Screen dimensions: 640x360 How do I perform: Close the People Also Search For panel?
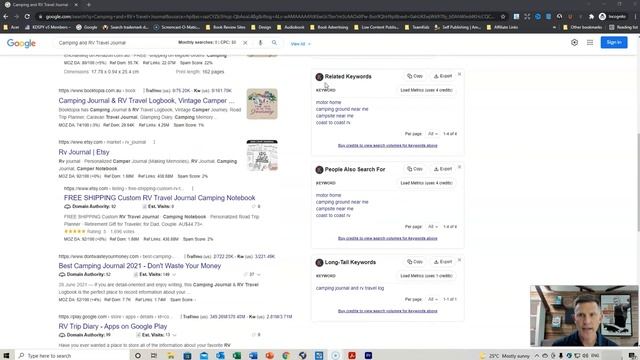pyautogui.click(x=459, y=167)
